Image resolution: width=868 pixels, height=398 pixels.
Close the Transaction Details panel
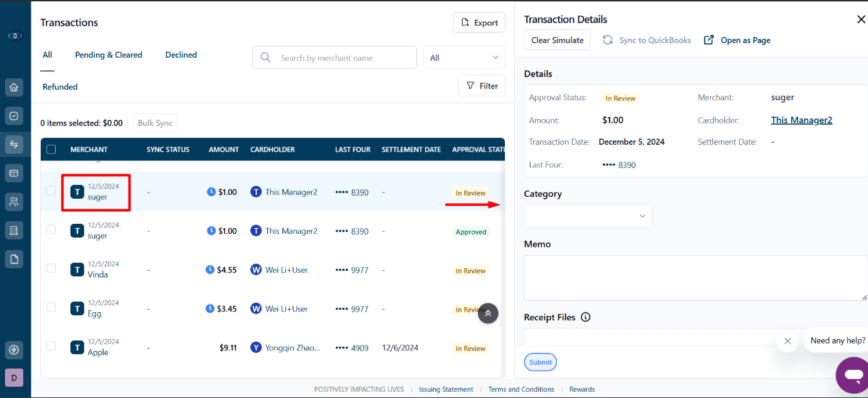860,19
